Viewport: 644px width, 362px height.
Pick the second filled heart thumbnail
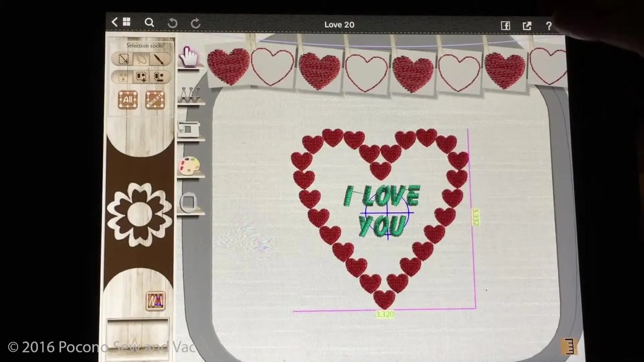[x=319, y=71]
